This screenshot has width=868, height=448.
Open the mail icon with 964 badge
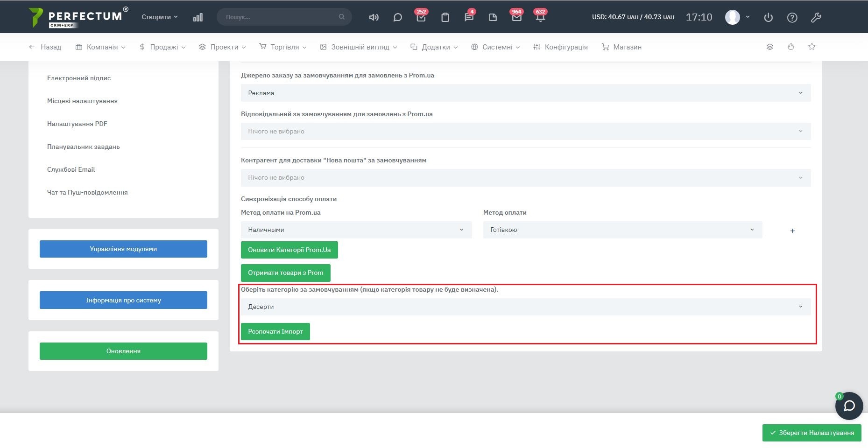(x=516, y=17)
